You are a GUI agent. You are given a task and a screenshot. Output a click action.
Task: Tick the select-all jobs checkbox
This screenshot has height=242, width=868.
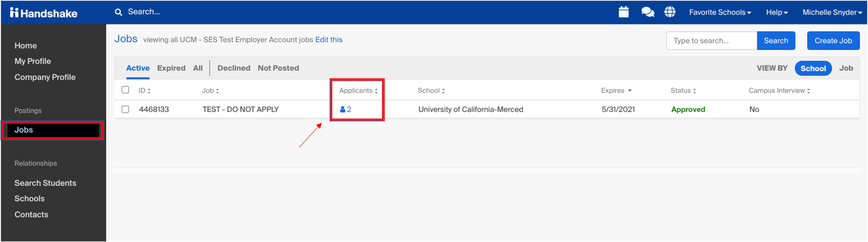point(125,90)
